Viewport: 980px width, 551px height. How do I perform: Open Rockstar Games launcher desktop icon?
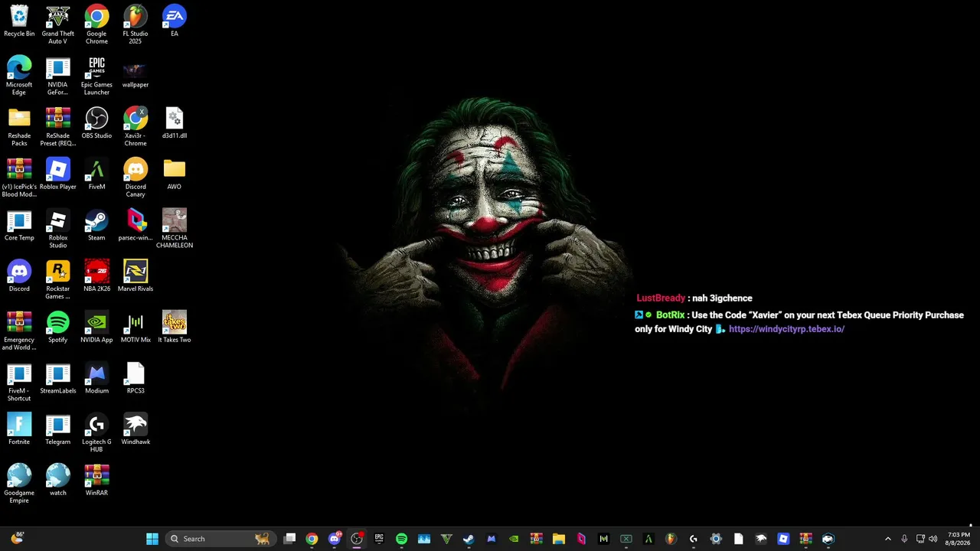click(x=57, y=280)
